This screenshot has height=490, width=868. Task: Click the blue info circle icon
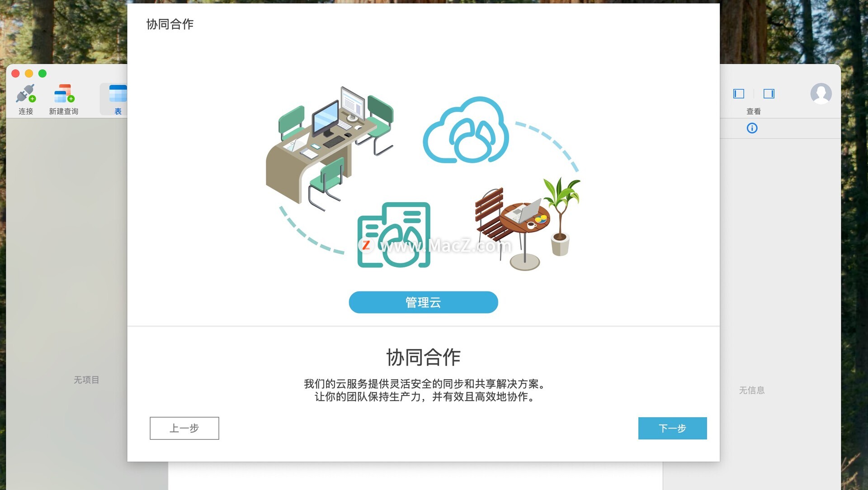pos(752,128)
